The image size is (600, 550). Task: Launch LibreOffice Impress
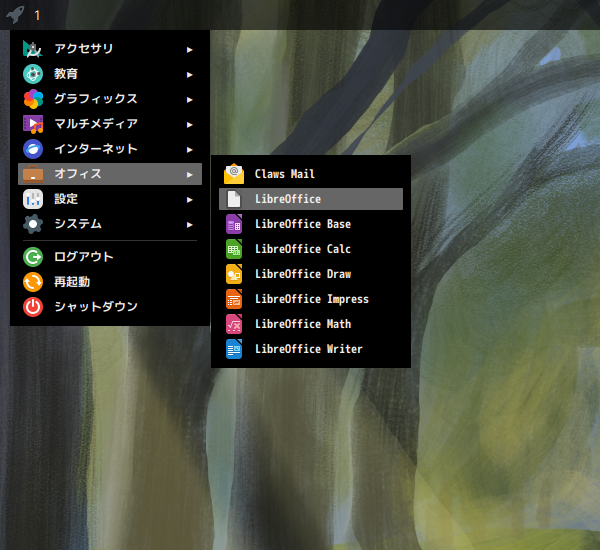(311, 299)
